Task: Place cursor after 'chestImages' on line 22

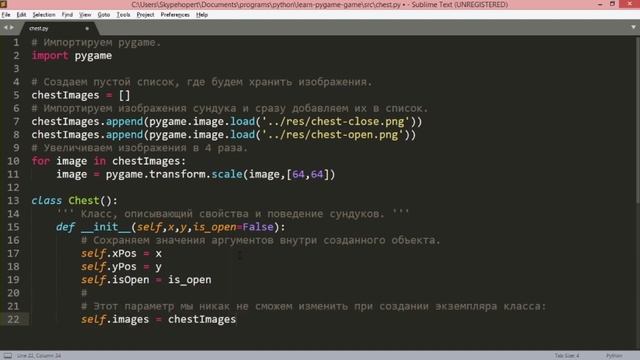Action: click(x=236, y=320)
